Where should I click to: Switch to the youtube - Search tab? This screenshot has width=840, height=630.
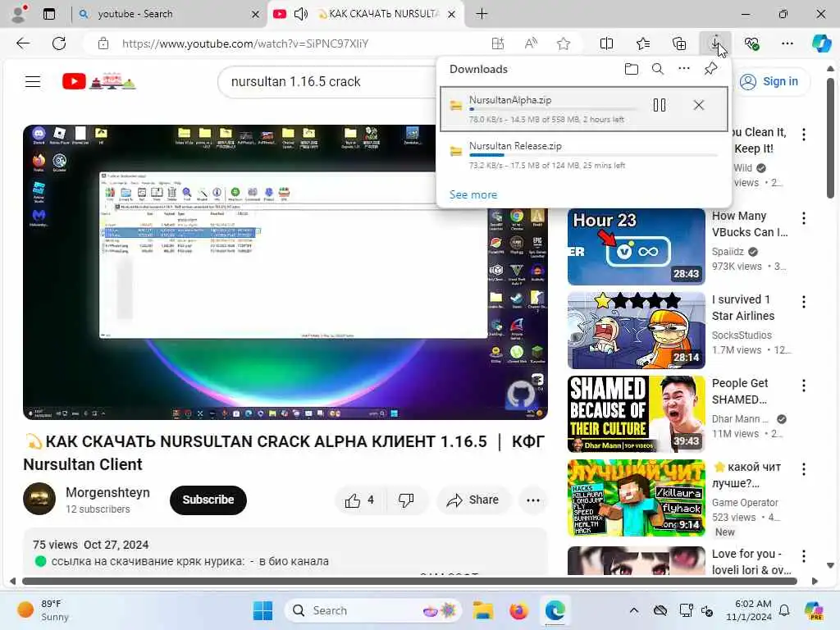[x=135, y=14]
